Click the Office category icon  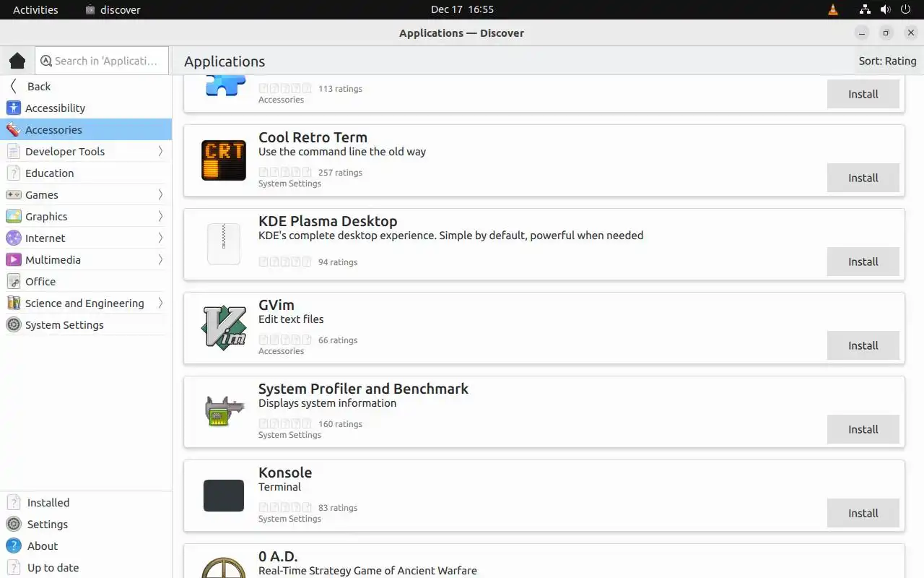(13, 281)
